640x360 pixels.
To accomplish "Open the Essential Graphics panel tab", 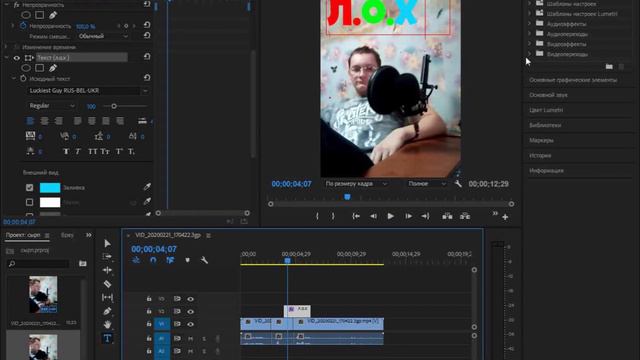I will click(573, 80).
